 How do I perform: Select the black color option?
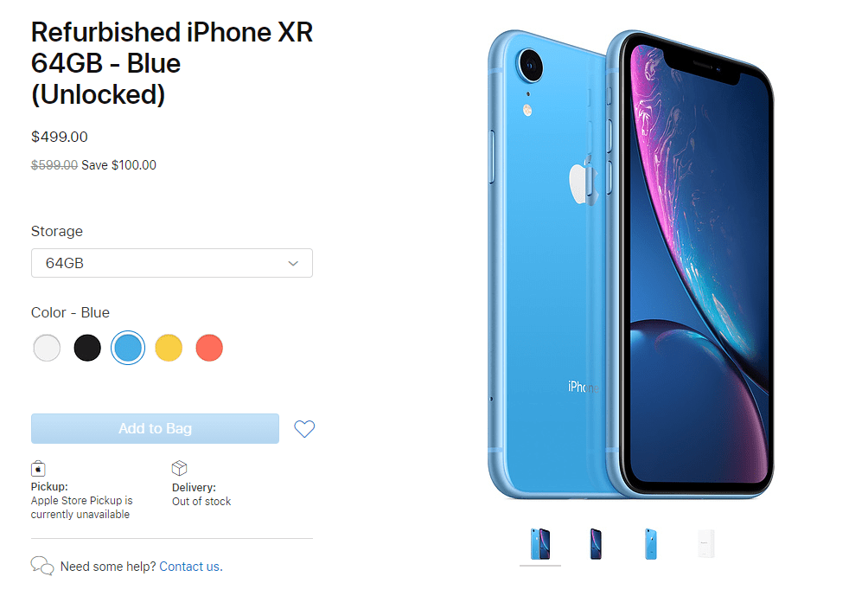click(87, 348)
